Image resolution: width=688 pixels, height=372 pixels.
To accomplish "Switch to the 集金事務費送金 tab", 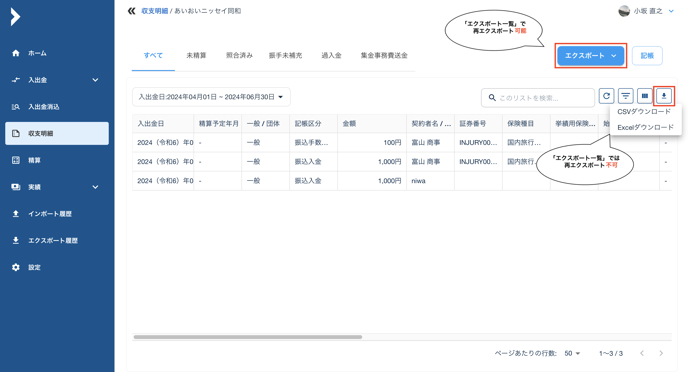I will point(384,55).
